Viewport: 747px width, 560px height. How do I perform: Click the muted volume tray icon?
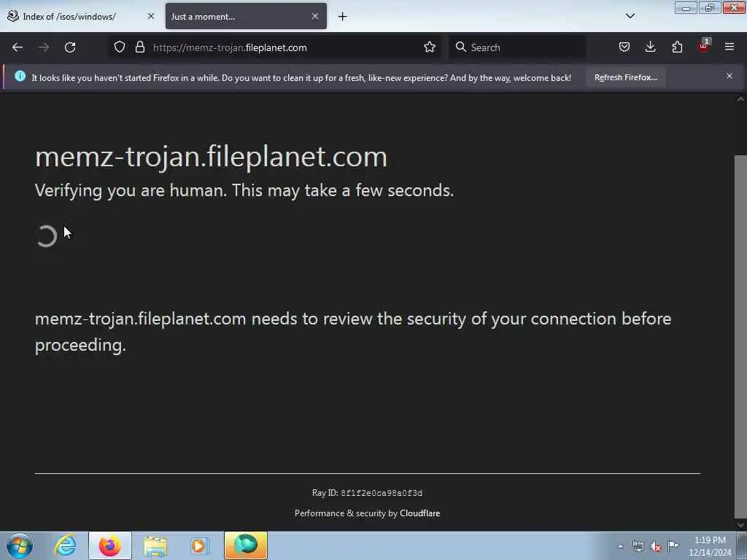coord(656,546)
